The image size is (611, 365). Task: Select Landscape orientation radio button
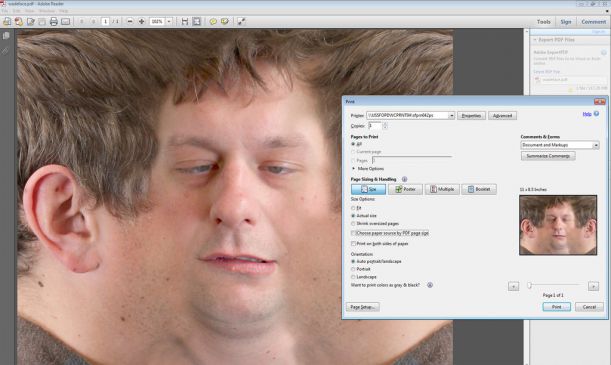(353, 277)
